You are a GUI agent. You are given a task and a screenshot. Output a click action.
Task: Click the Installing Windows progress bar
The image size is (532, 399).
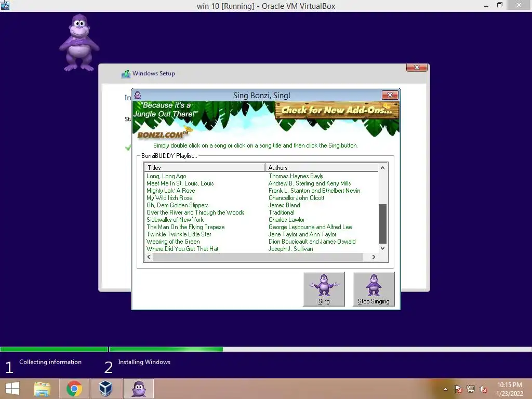(x=320, y=349)
